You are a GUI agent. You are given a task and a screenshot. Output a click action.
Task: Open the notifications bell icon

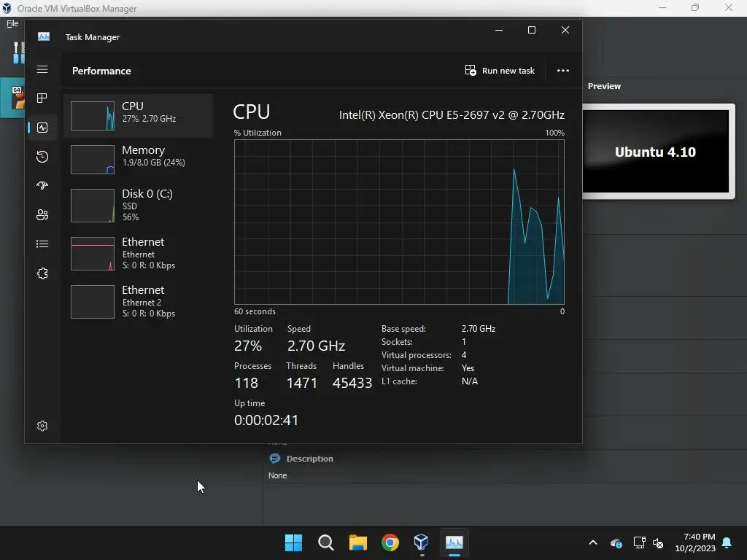pos(727,542)
